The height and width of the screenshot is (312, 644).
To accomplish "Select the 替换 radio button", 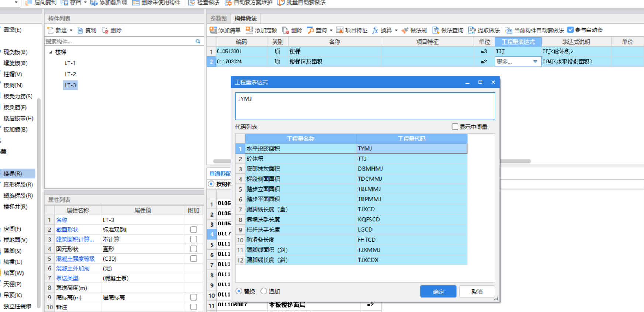I will click(x=239, y=291).
